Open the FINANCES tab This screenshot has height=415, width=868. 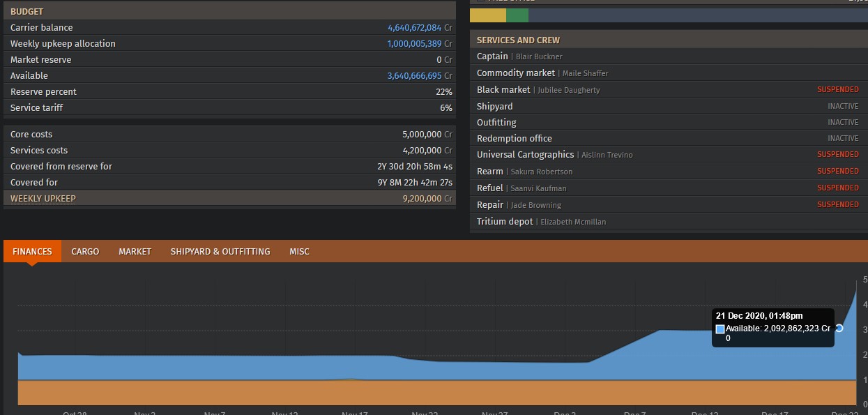pyautogui.click(x=32, y=251)
